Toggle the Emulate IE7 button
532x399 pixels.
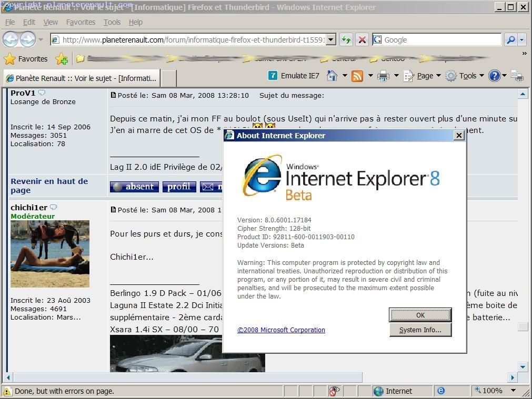click(x=294, y=76)
